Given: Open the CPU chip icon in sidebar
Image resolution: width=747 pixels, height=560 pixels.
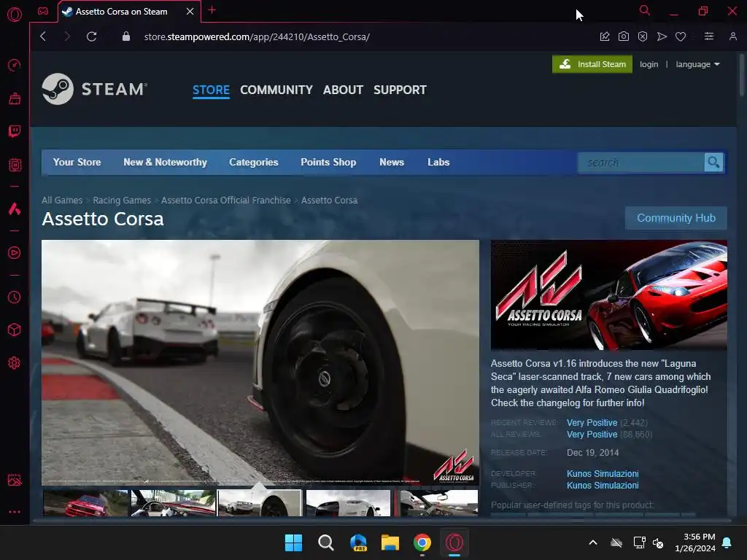Looking at the screenshot, I should (15, 165).
